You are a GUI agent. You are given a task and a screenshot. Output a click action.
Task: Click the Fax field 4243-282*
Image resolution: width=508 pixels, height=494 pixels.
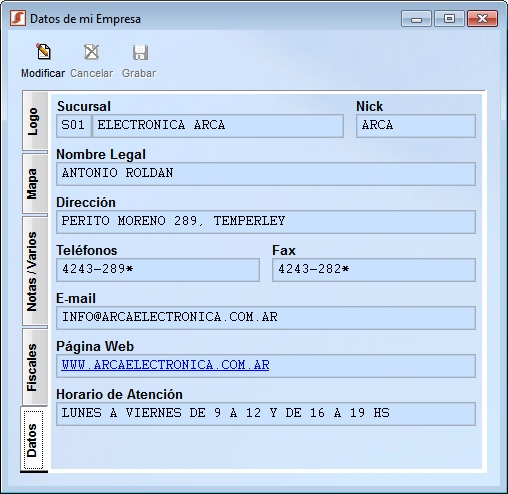click(x=374, y=270)
